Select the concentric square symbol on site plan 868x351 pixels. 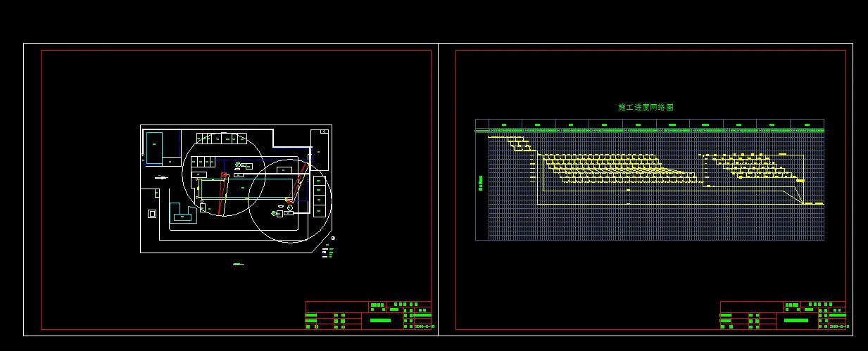coord(151,213)
